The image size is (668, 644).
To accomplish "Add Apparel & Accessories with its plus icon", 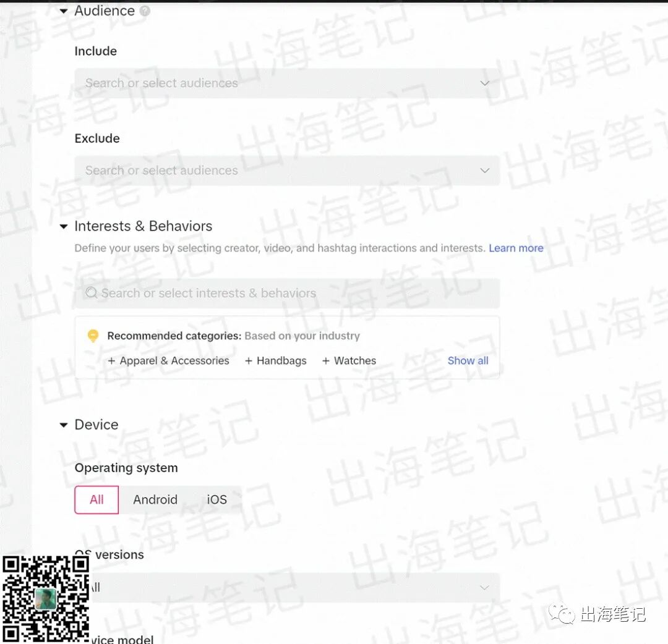I will coord(113,360).
